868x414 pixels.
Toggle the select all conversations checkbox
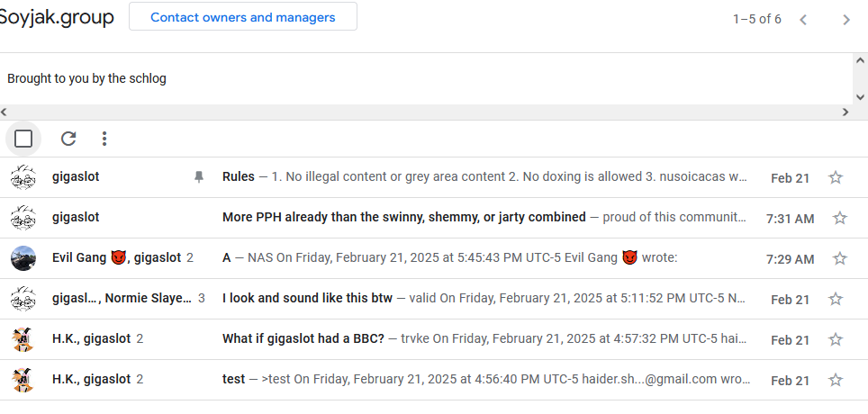[x=23, y=139]
